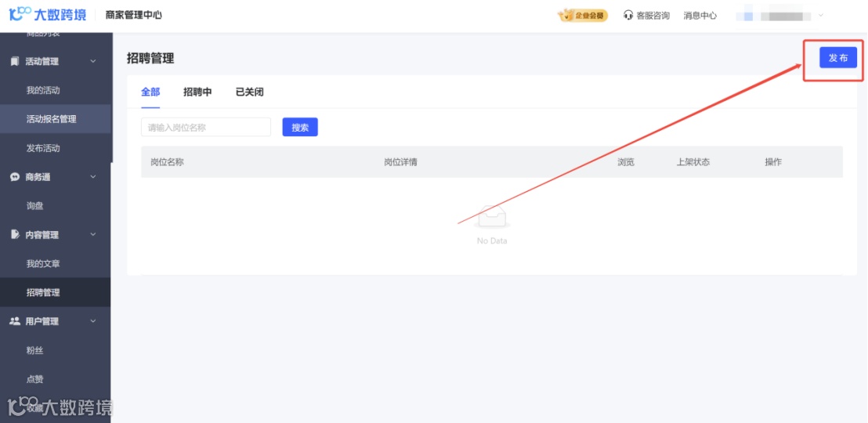
Task: Collapse the 用户管理 section chevron
Action: point(93,320)
